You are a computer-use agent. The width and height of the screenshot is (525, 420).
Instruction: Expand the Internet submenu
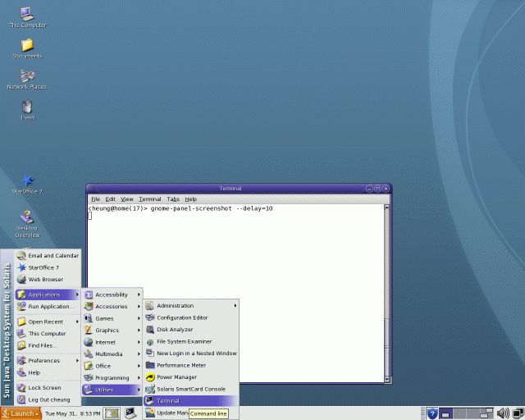tap(112, 342)
